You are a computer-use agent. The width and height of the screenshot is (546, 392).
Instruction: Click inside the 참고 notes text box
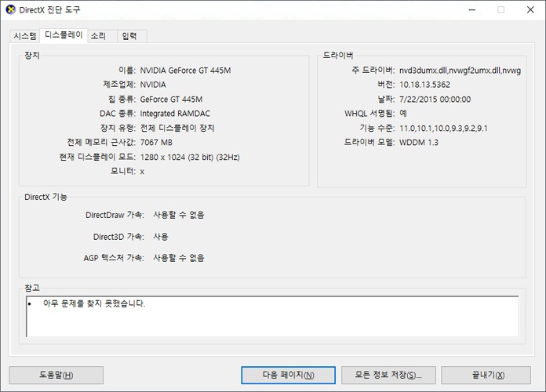[272, 317]
